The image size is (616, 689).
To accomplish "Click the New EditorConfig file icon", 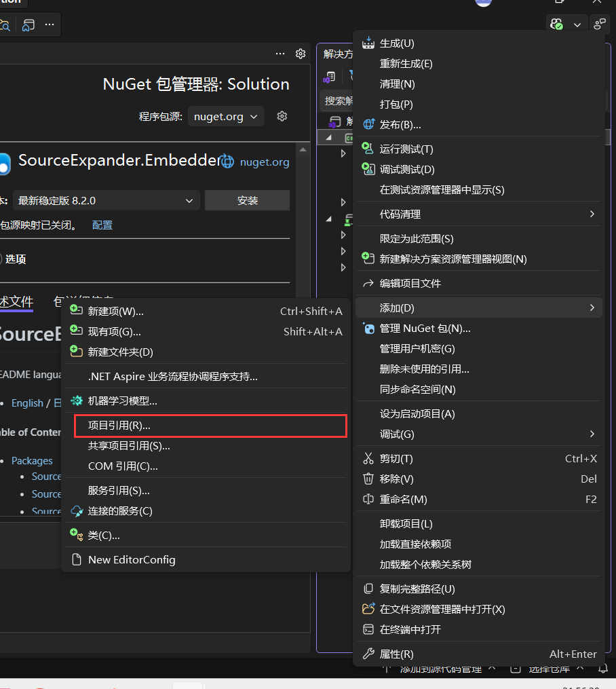I will point(77,559).
